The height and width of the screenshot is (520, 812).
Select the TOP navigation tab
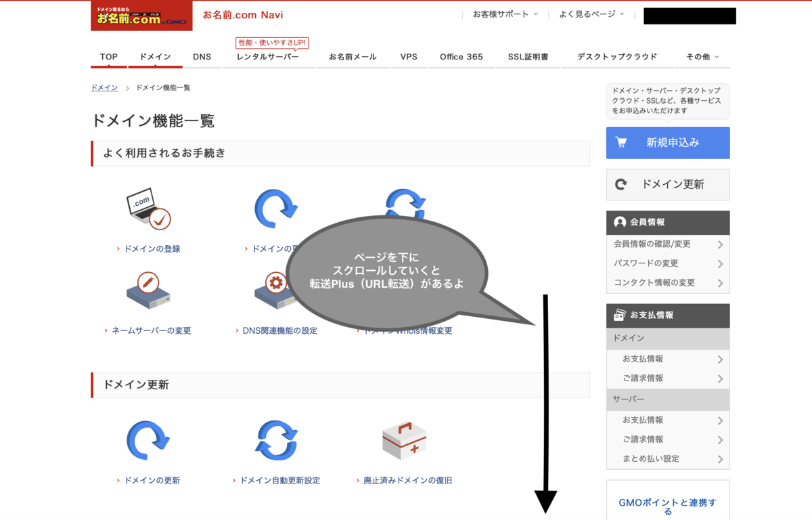click(x=109, y=57)
